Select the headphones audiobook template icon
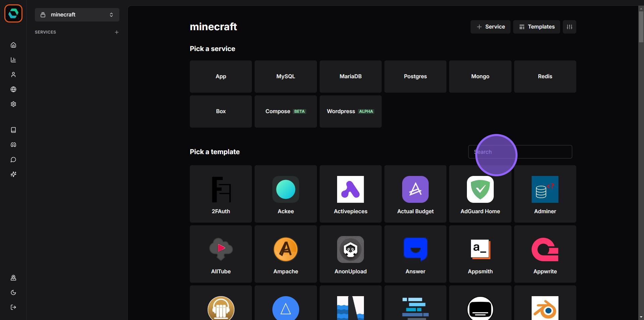The width and height of the screenshot is (644, 320). pyautogui.click(x=221, y=308)
